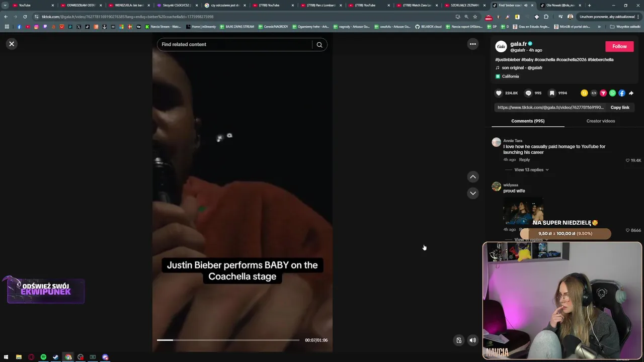Open the California location tag
Viewport: 644px width, 362px height.
click(x=510, y=76)
